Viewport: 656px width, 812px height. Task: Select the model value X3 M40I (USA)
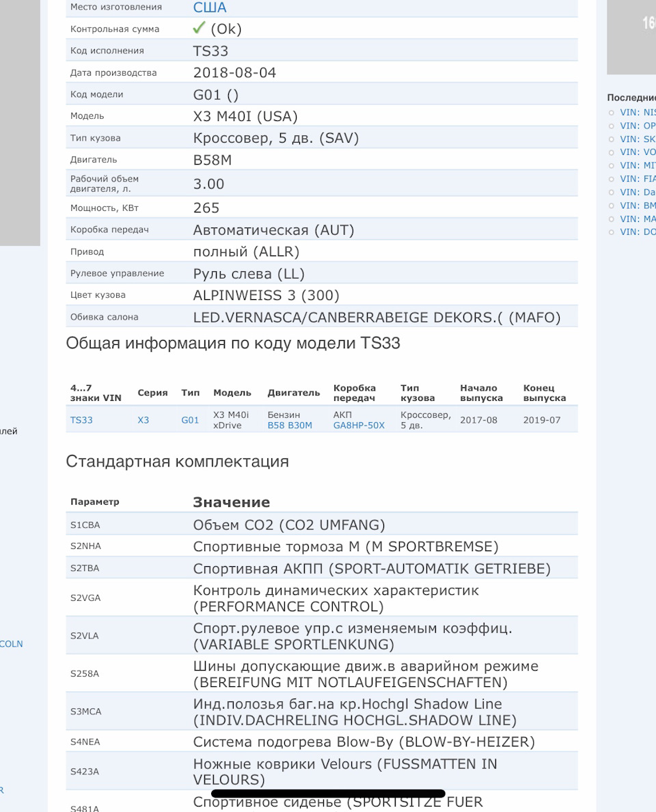(x=245, y=117)
